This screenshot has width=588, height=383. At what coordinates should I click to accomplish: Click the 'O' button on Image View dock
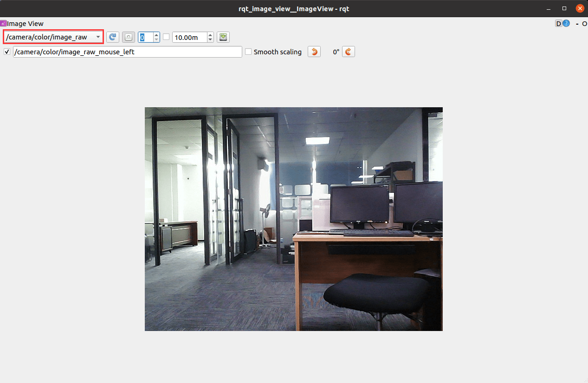coord(584,24)
